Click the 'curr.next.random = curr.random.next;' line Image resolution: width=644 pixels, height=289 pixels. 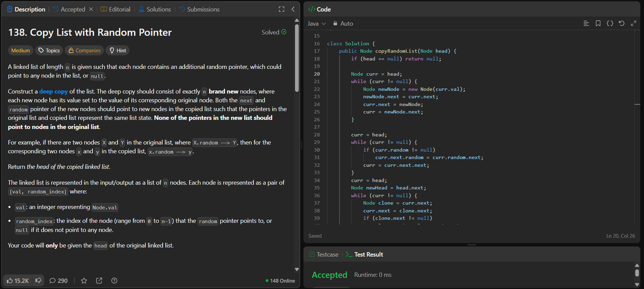coord(429,157)
